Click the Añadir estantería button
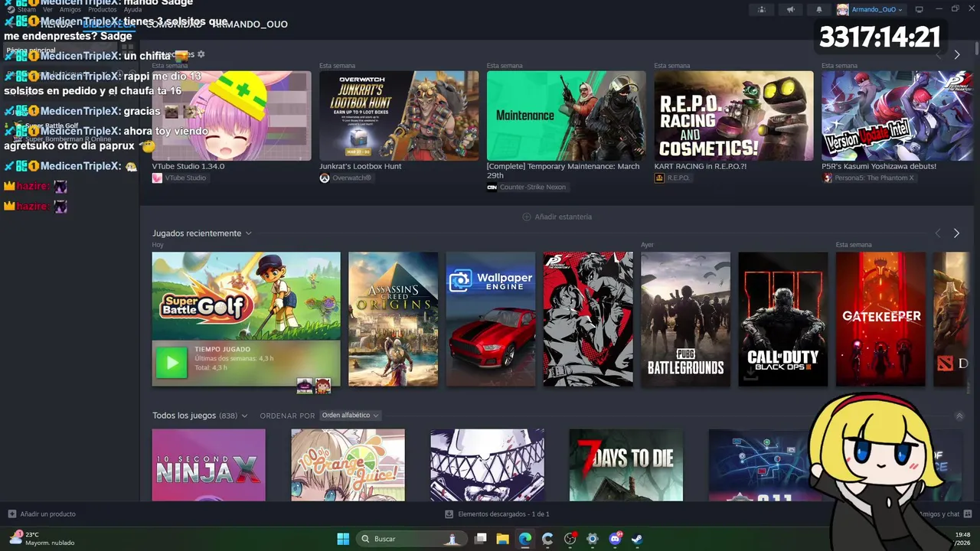Image resolution: width=980 pixels, height=551 pixels. (x=557, y=217)
